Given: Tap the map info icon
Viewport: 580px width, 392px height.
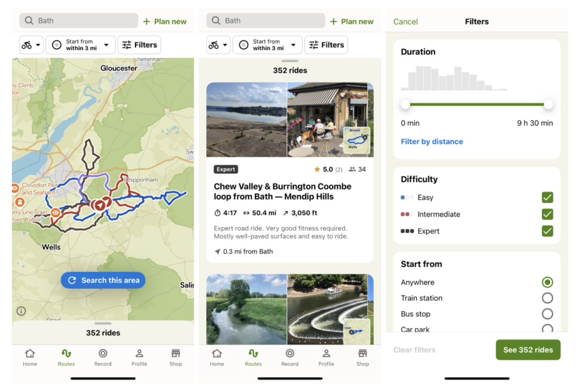Looking at the screenshot, I should [x=21, y=311].
